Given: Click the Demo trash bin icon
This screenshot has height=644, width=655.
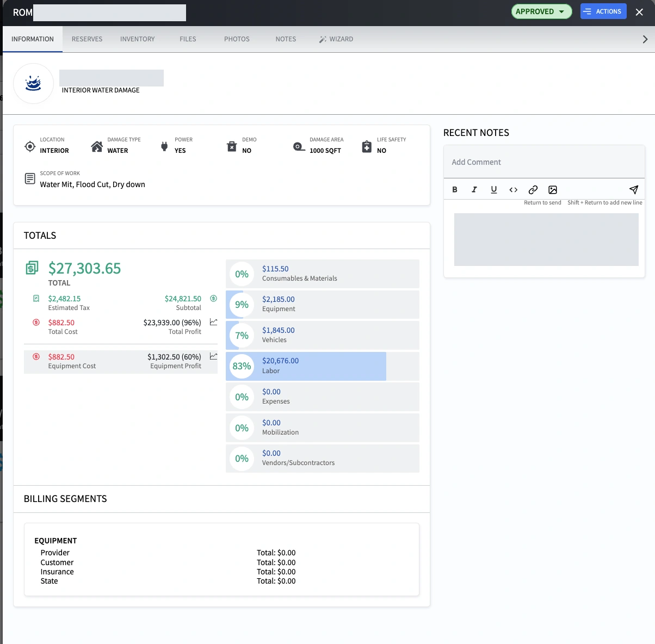Looking at the screenshot, I should click(x=232, y=146).
